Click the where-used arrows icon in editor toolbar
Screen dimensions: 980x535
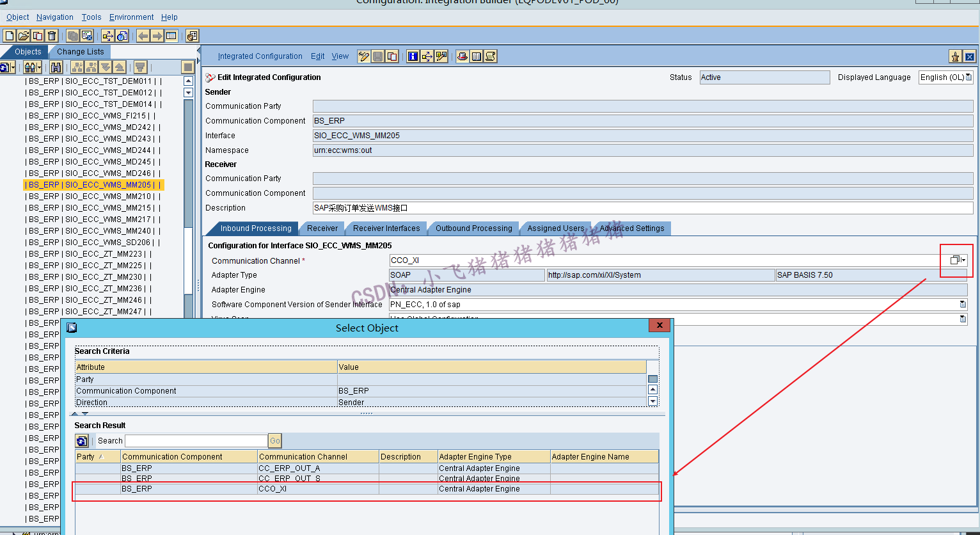click(427, 56)
